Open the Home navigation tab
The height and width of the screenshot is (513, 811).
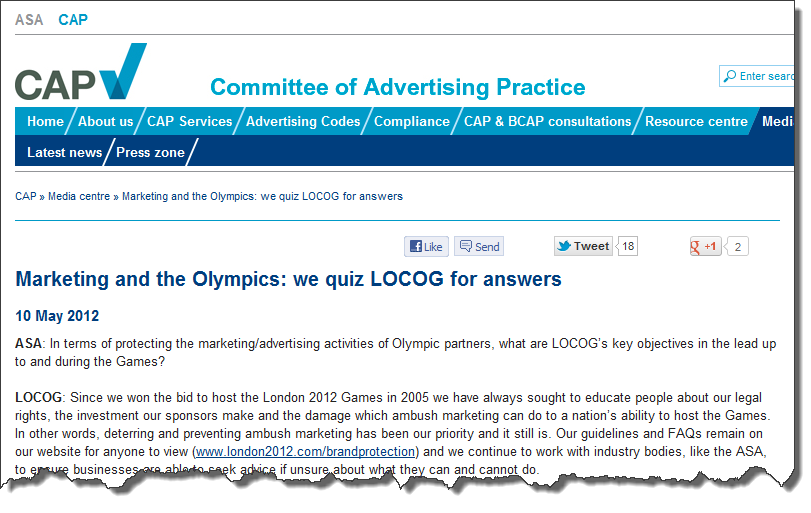45,122
